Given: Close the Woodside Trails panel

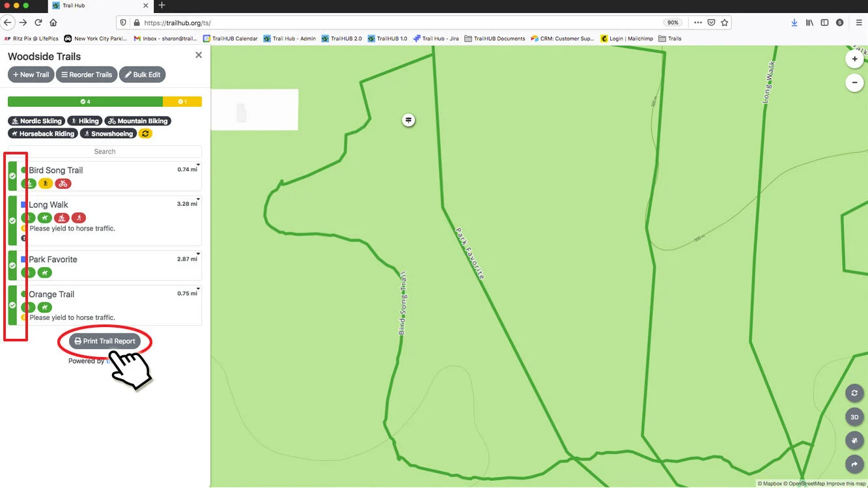Looking at the screenshot, I should 199,55.
